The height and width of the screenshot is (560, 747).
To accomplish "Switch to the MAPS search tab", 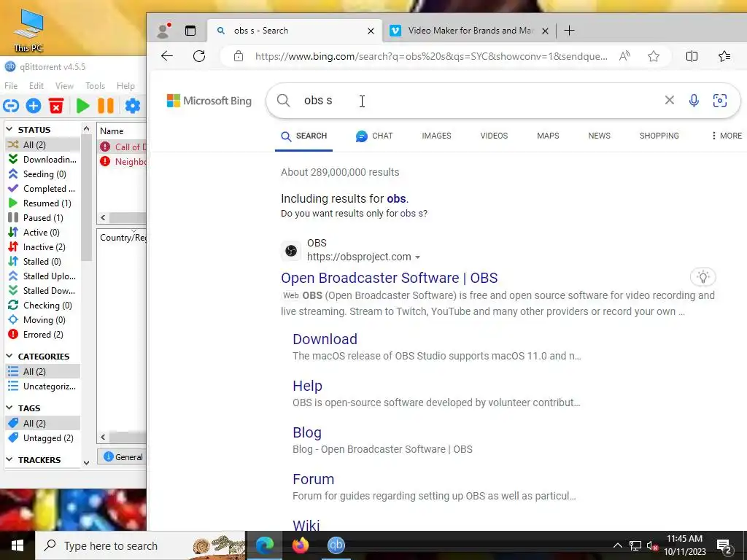I will click(x=548, y=136).
